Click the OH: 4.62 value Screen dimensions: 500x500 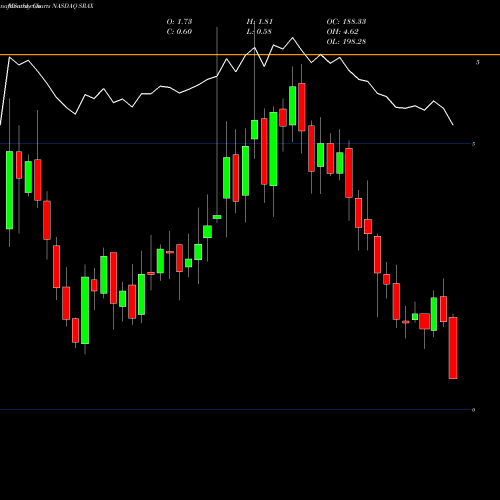point(343,32)
